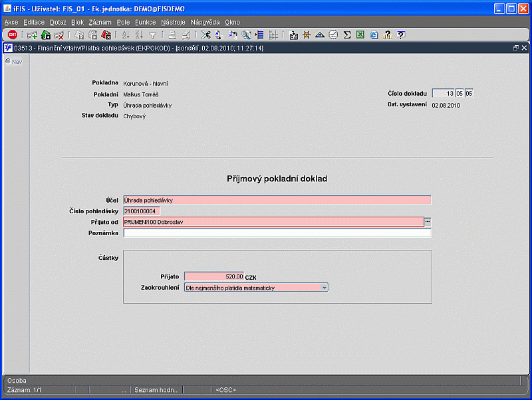Click the delete record icon with red X
The height and width of the screenshot is (400, 532).
click(x=59, y=35)
